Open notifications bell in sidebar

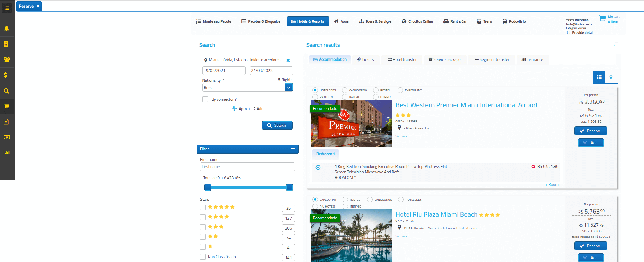(7, 29)
